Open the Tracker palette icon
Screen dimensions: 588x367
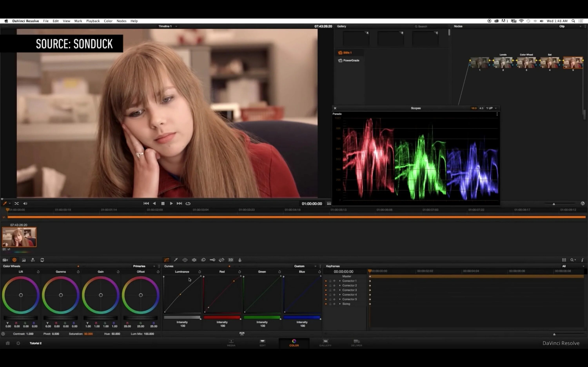pyautogui.click(x=194, y=260)
